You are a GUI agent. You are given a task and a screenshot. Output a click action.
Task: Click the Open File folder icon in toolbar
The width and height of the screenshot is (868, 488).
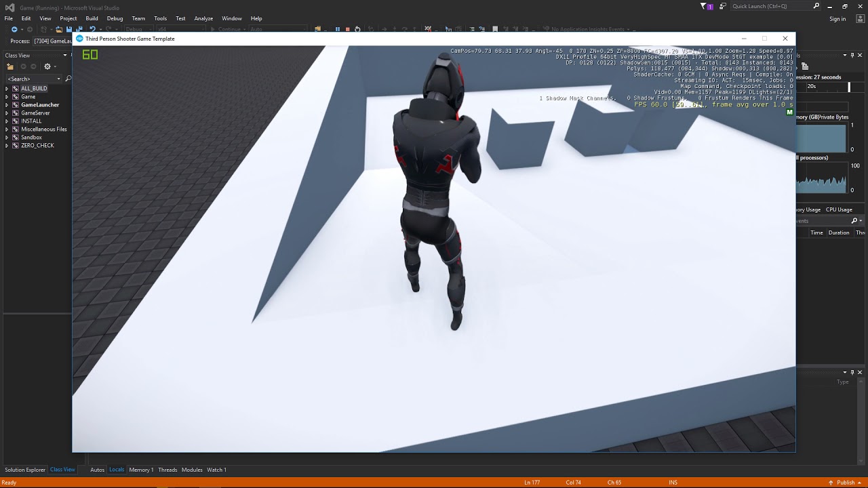click(x=59, y=30)
